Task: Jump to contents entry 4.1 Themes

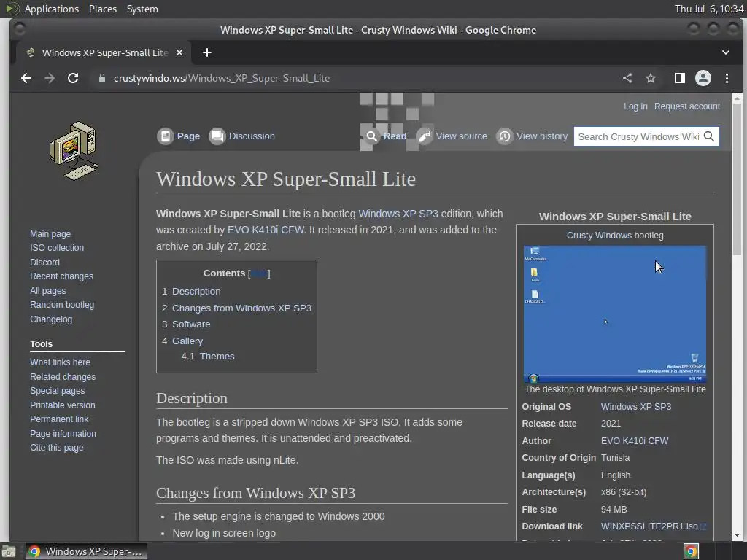Action: [x=208, y=356]
